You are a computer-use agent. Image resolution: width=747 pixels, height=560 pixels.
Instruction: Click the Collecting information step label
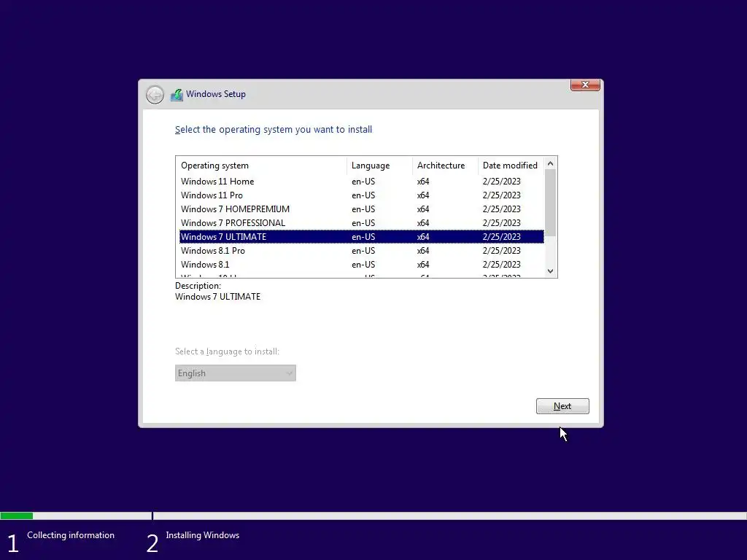click(x=71, y=535)
